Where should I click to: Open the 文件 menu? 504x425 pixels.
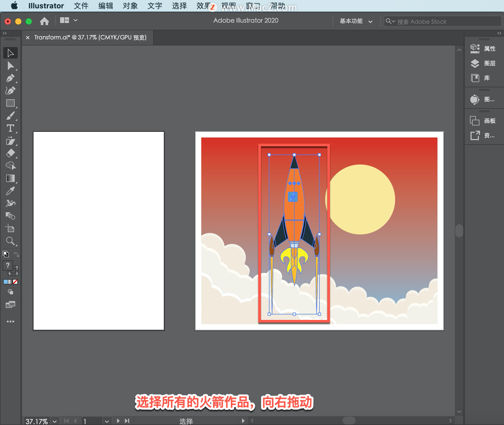(81, 6)
